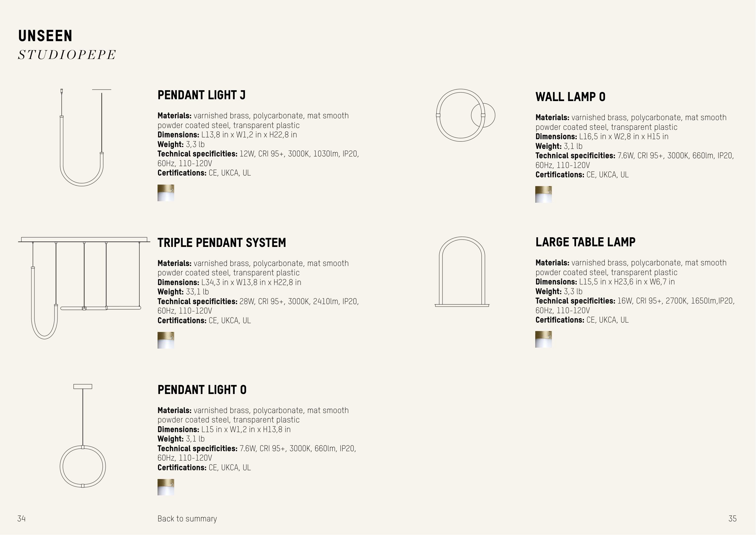Screen dimensions: 756x535
Task: Click the PENDANT LIGHT O heading
Action: coord(202,390)
